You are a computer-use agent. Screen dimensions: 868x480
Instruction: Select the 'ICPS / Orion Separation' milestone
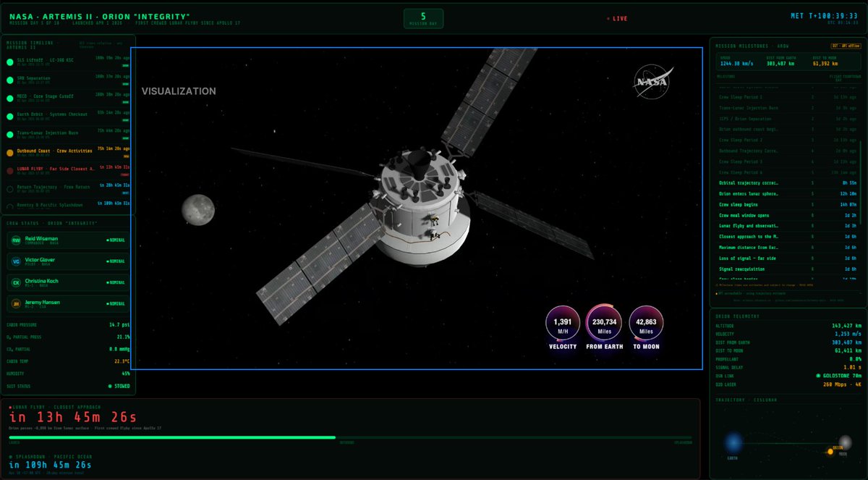(x=786, y=118)
